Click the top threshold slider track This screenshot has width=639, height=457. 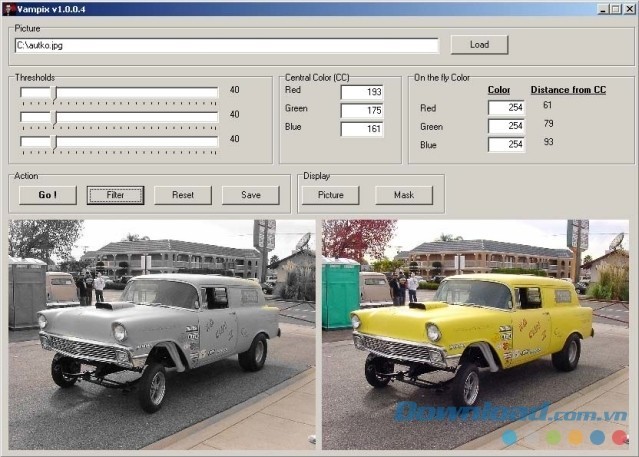click(136, 92)
